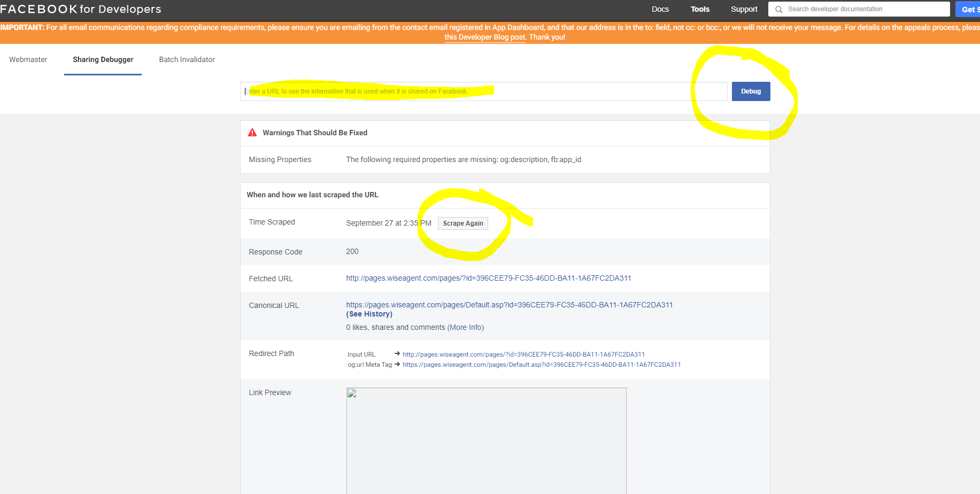This screenshot has height=494, width=980.
Task: Open the Input URL redirect link
Action: coord(523,354)
